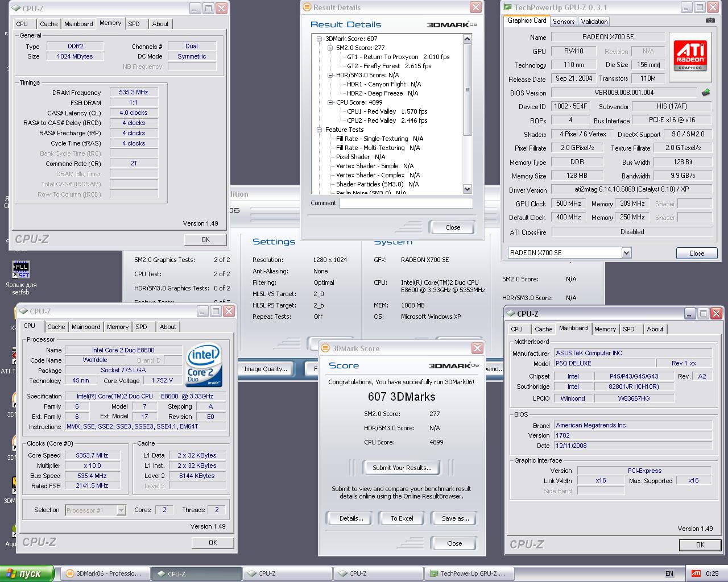Viewport: 728px width, 582px height.
Task: Open the Graphics Card tab in GPU-Z
Action: 527,20
